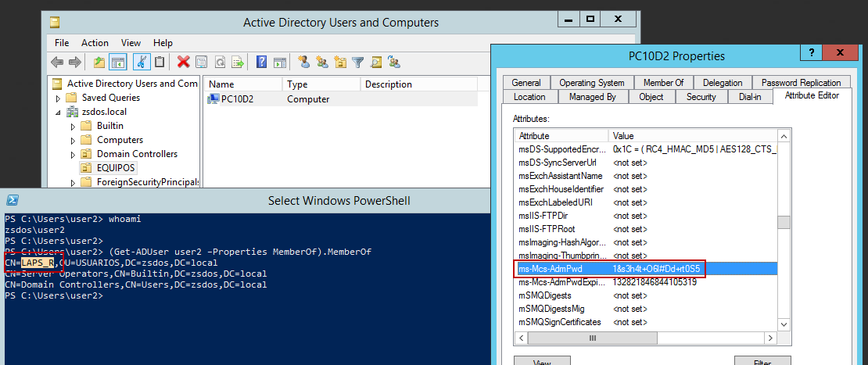Click the red X Delete icon
This screenshot has width=868, height=365.
pos(183,62)
